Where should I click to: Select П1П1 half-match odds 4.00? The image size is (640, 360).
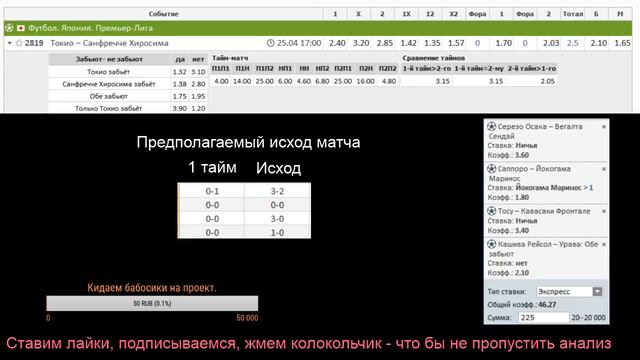click(221, 81)
